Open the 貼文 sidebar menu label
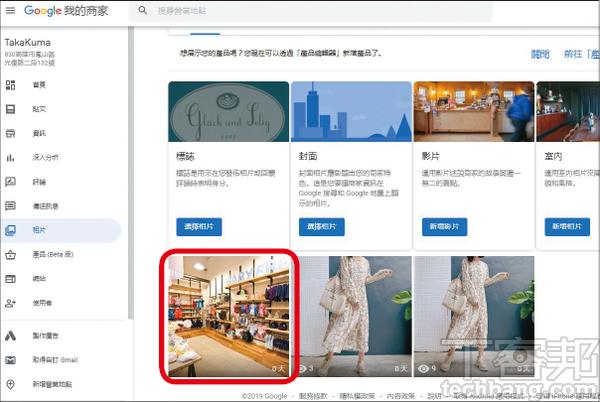 tap(39, 109)
